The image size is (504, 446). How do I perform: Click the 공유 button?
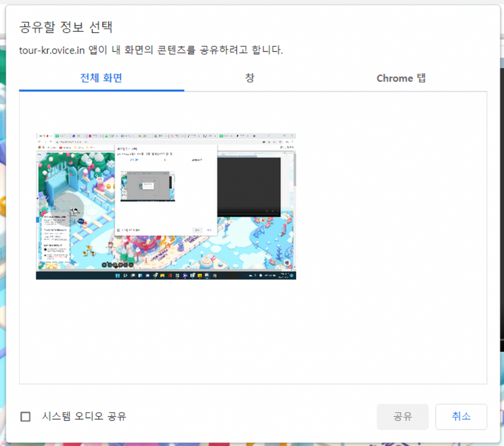(x=403, y=417)
